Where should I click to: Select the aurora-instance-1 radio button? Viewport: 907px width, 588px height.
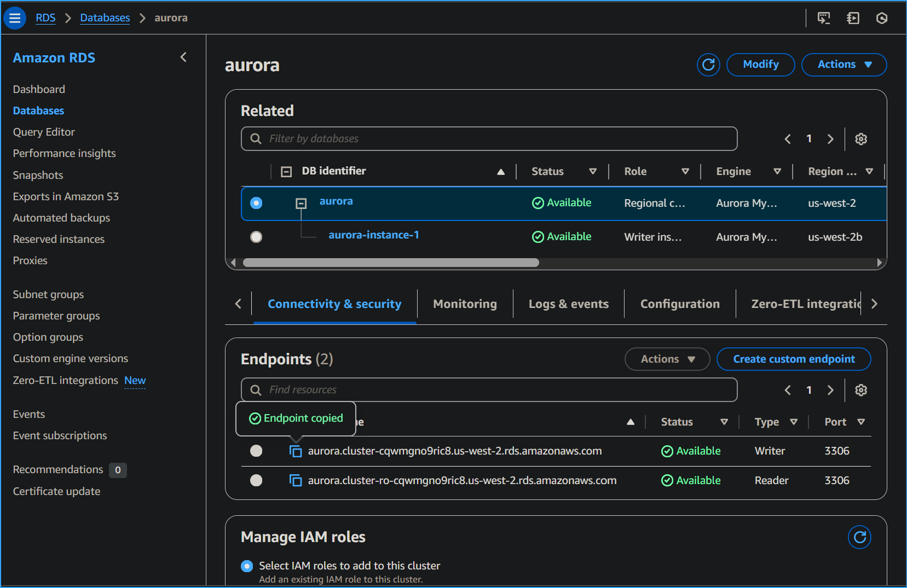(x=256, y=236)
